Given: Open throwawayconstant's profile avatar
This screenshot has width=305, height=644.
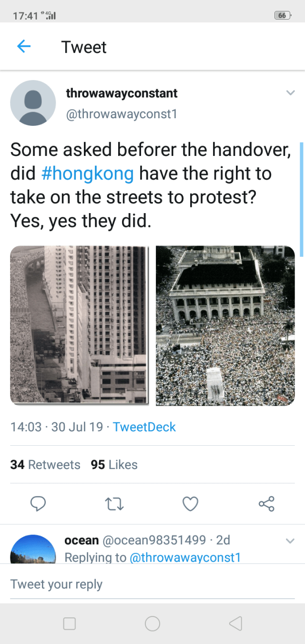Looking at the screenshot, I should coord(33,103).
